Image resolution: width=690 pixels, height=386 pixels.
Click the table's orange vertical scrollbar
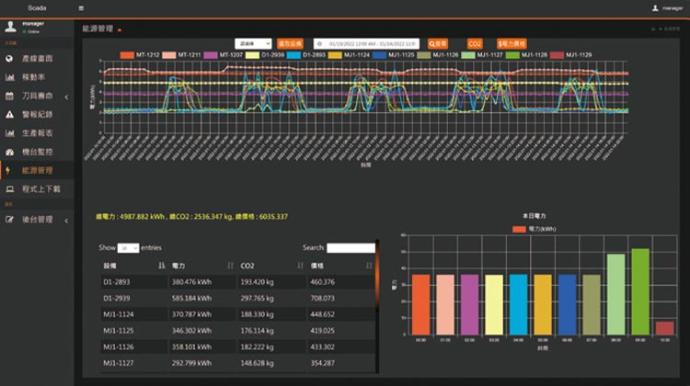click(x=377, y=275)
